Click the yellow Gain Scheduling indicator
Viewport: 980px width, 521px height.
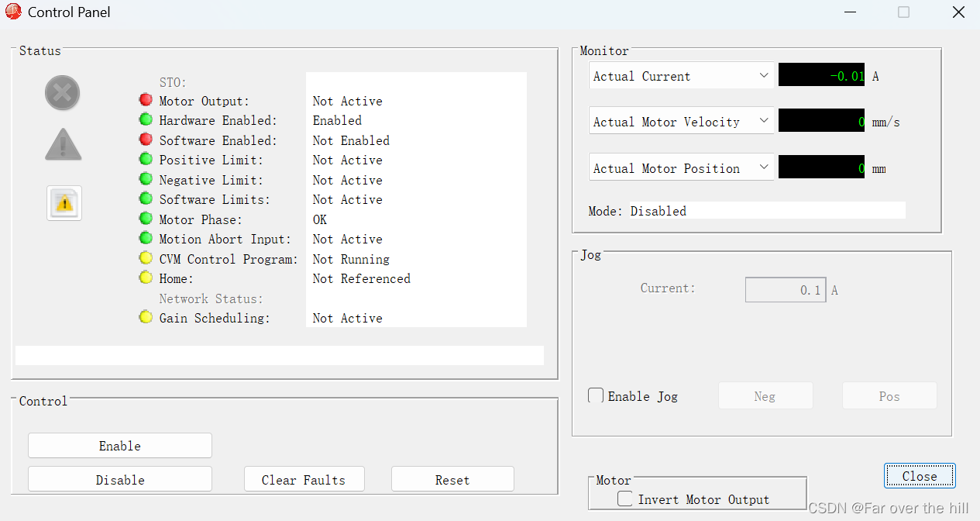[146, 317]
